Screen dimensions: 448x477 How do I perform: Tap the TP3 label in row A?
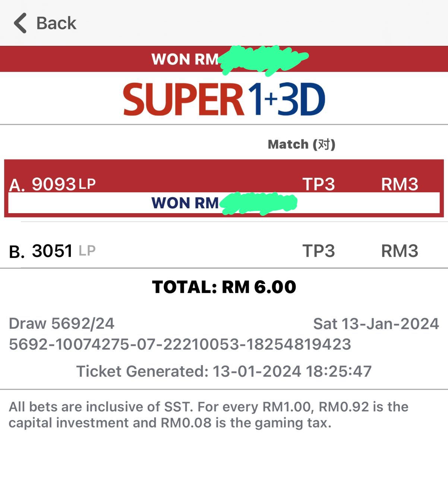tap(318, 184)
